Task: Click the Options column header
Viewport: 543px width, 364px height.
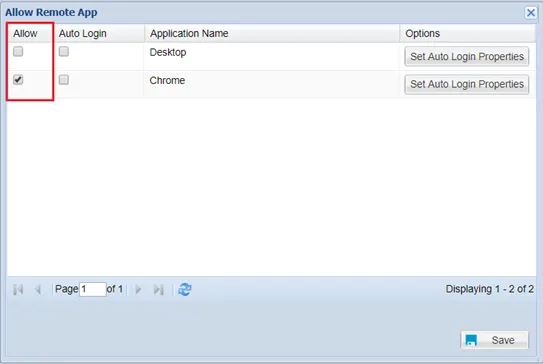Action: coord(468,33)
